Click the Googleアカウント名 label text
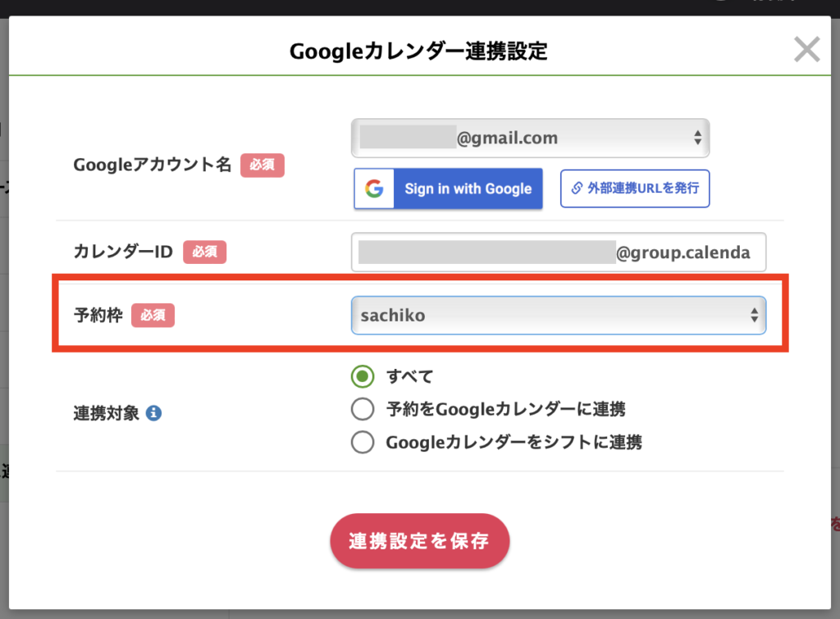The height and width of the screenshot is (619, 840). point(152,165)
